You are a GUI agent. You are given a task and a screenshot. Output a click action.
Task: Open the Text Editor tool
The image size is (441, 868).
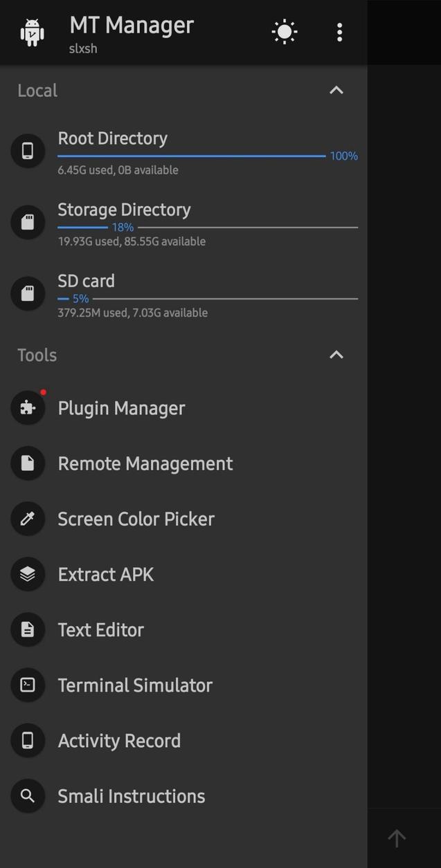coord(100,629)
